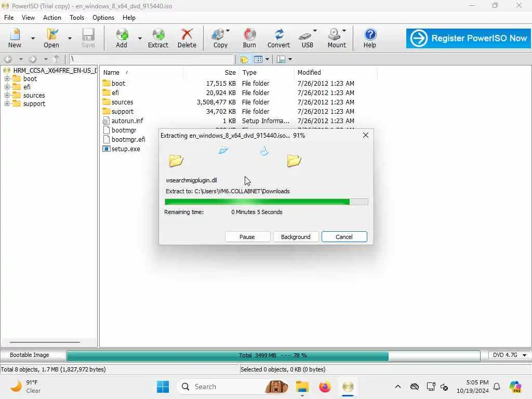Image resolution: width=532 pixels, height=399 pixels.
Task: Click the back navigation arrow
Action: [x=8, y=59]
